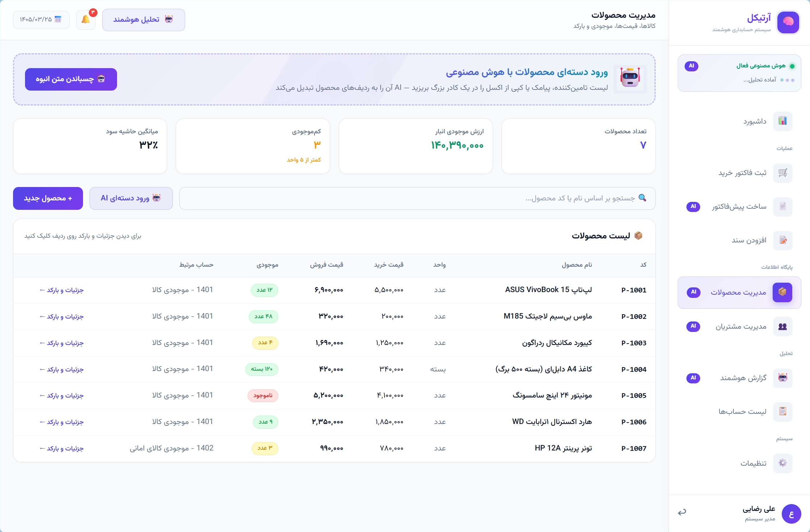
Task: Click the date ۱۴۰۵/۰۳/۲۵ box
Action: click(41, 20)
